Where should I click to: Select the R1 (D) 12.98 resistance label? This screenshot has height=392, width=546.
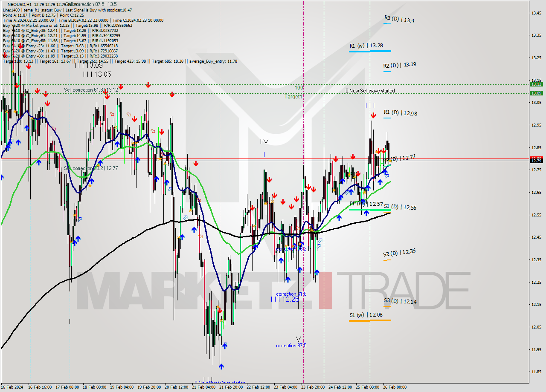pyautogui.click(x=400, y=113)
